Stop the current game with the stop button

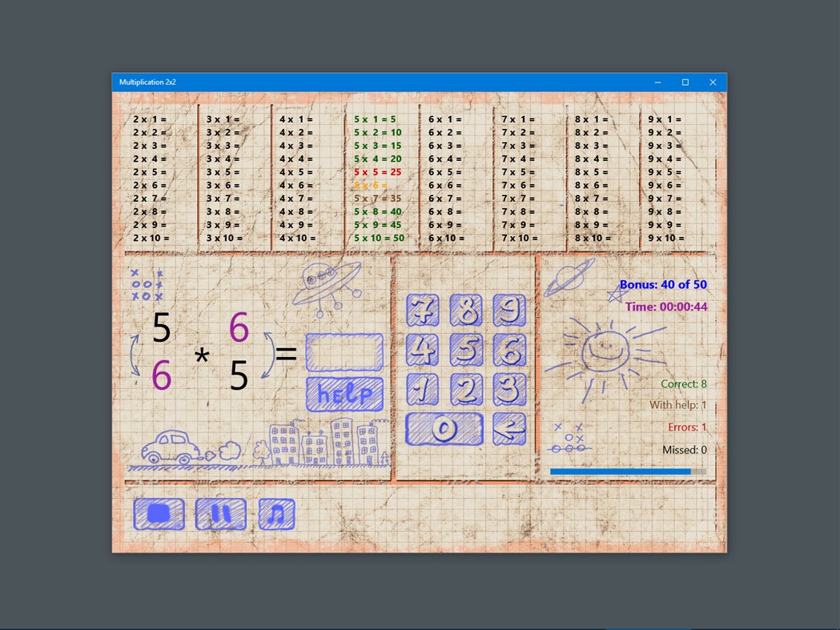(x=159, y=513)
